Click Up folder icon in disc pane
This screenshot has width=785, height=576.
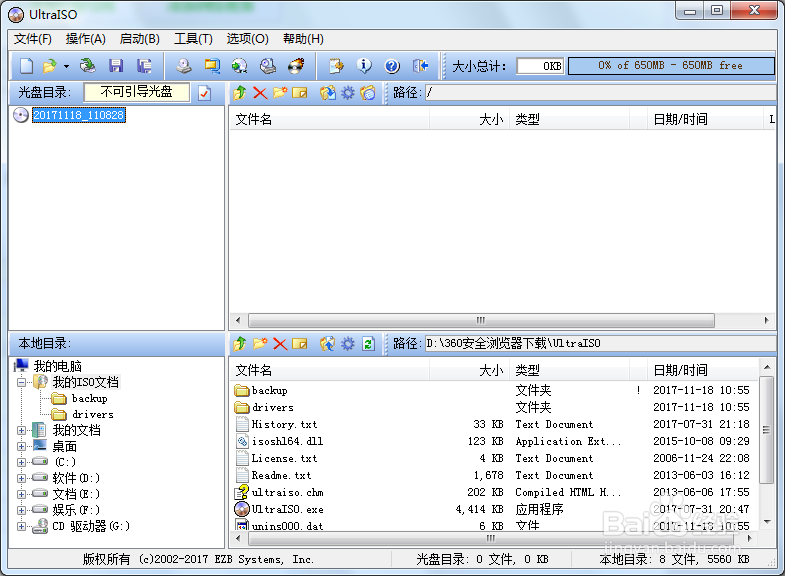tap(239, 93)
